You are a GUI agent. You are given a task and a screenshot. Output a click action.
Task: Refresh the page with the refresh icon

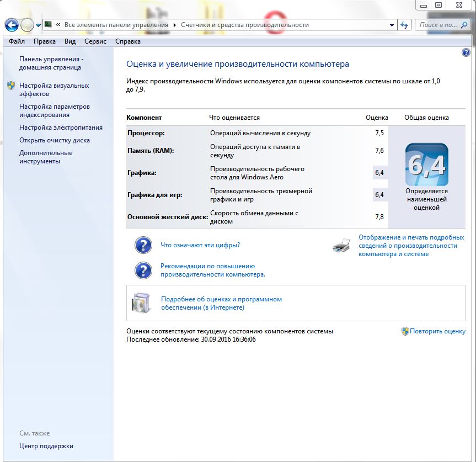pos(404,25)
